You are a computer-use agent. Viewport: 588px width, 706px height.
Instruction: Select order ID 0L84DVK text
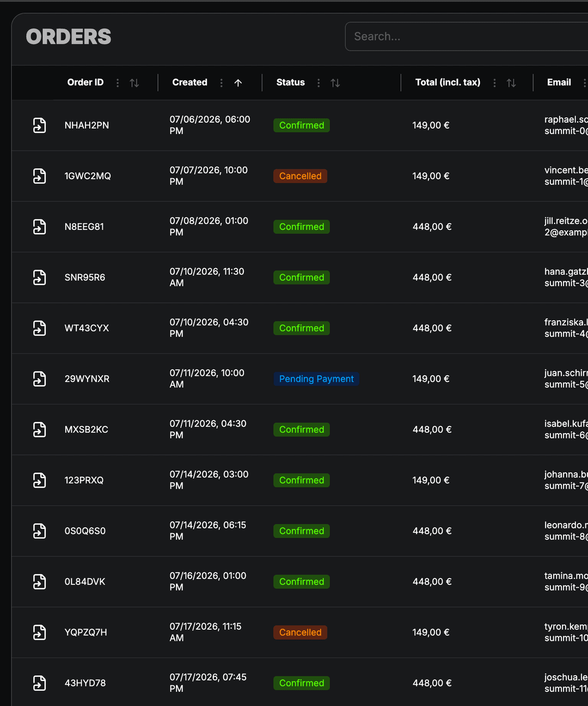[x=84, y=581]
